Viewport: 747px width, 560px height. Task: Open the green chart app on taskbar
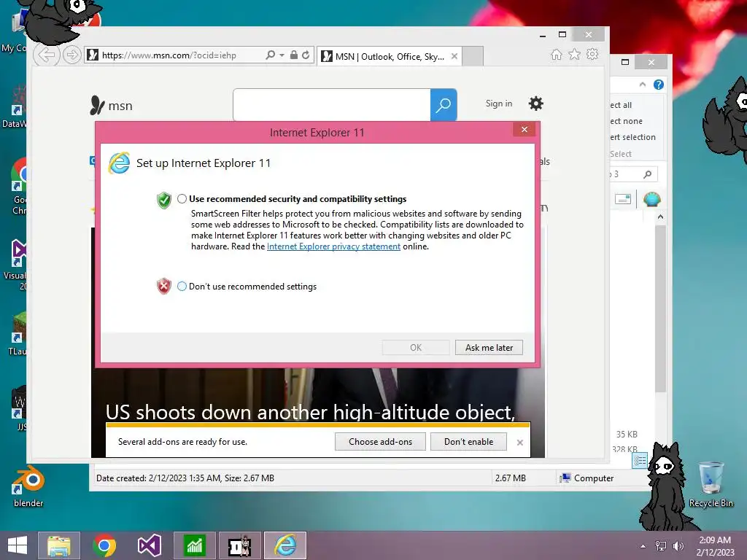pos(194,545)
